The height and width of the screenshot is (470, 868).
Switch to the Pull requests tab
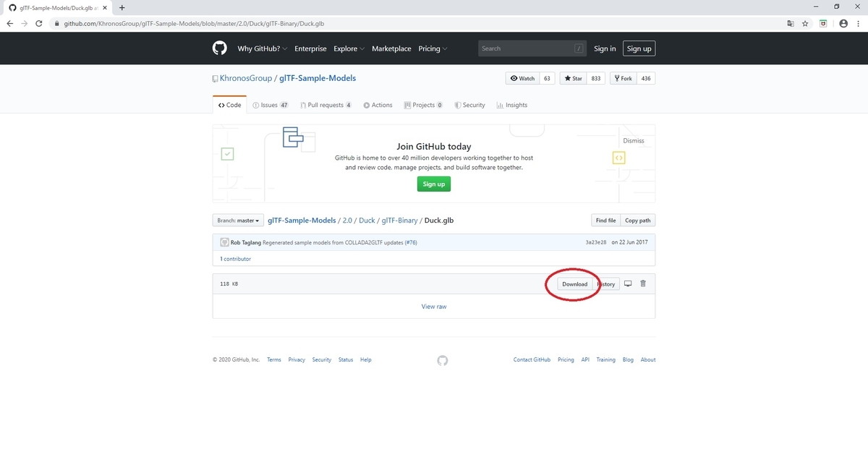(x=325, y=105)
